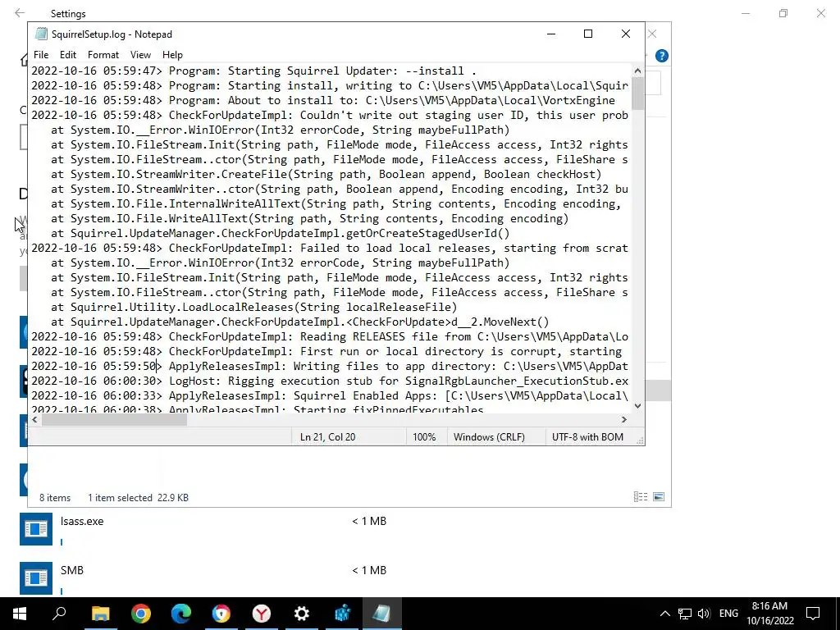Click the log line 'Starting Squirrel Updater: --install'
The height and width of the screenshot is (630, 840).
click(254, 71)
